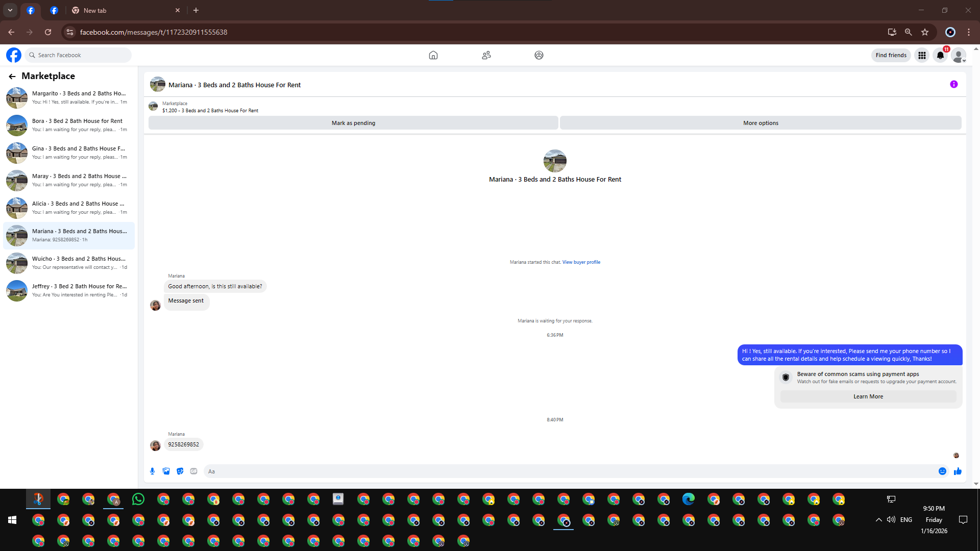Open the conversation information icon
980x551 pixels.
click(953, 85)
